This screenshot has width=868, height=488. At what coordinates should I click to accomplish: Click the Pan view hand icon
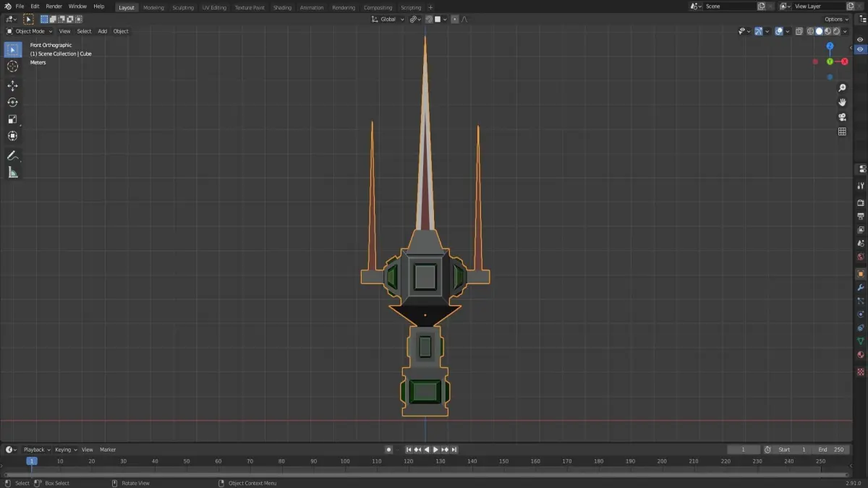tap(842, 102)
